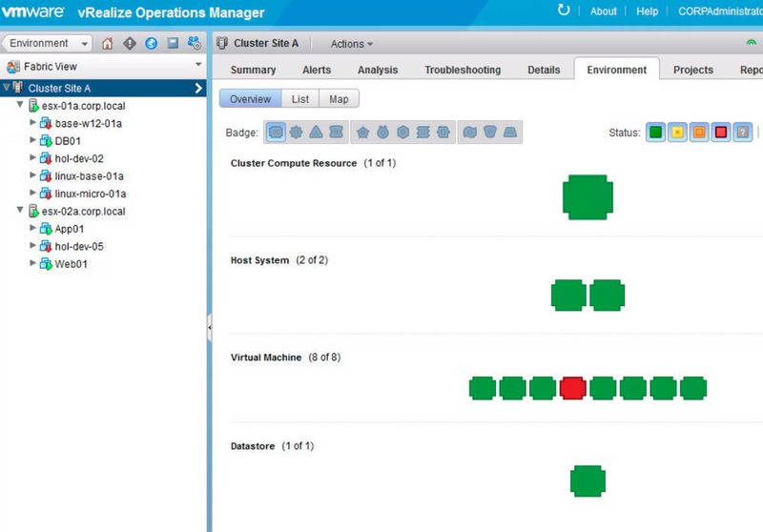The height and width of the screenshot is (532, 763).
Task: Select the Stress badge icon
Action: point(423,132)
